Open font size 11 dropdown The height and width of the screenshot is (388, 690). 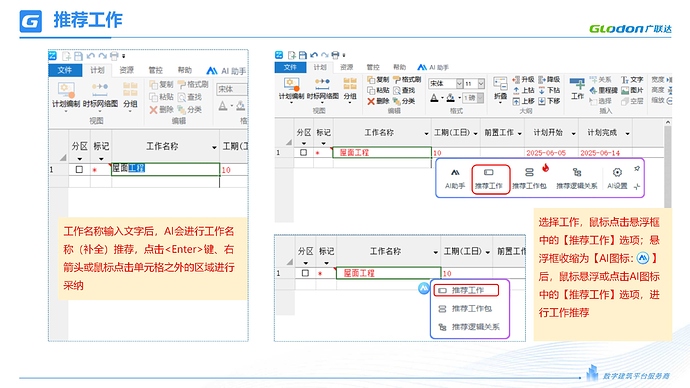coord(481,83)
